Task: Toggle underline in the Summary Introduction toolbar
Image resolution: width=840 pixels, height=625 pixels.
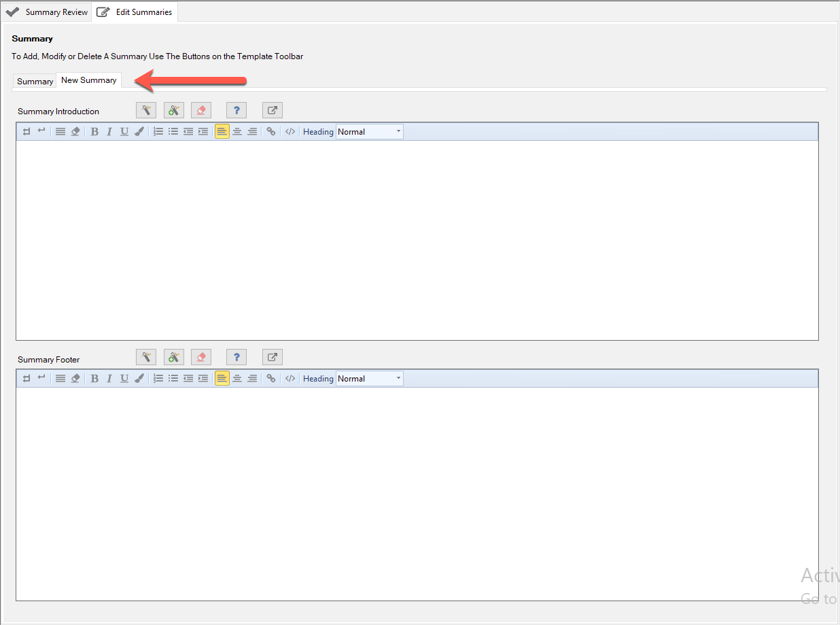Action: [x=124, y=132]
